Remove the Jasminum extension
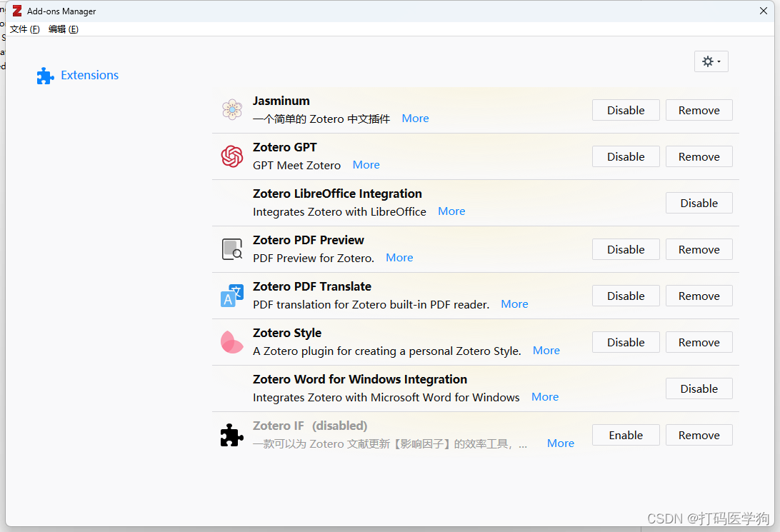Screen dimensions: 780x532 pos(699,110)
